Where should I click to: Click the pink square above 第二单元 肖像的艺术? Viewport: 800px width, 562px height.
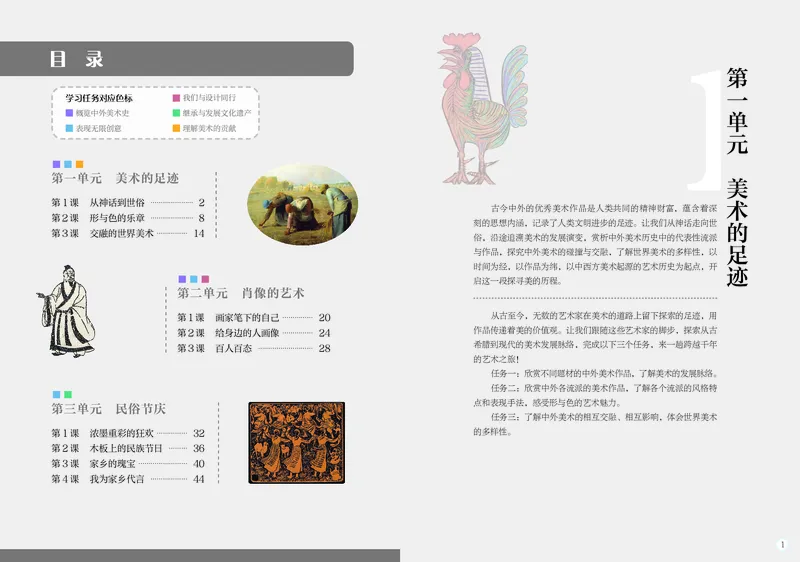click(x=205, y=279)
